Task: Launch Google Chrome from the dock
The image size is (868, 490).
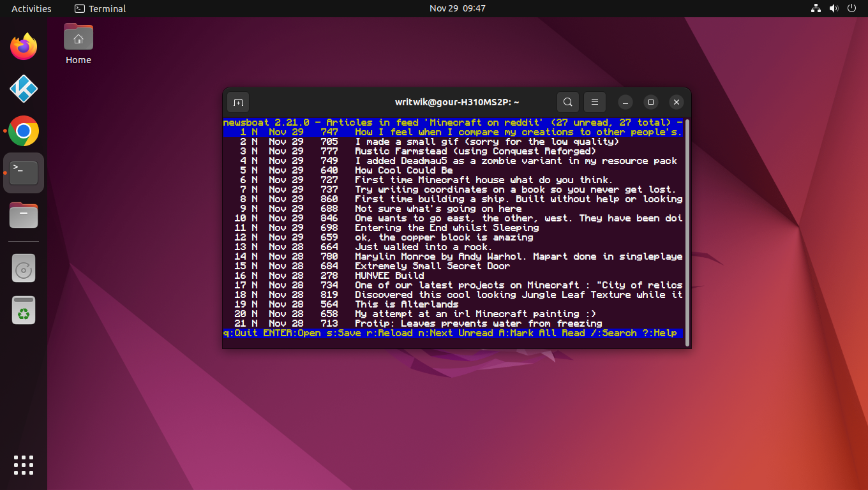Action: point(23,131)
